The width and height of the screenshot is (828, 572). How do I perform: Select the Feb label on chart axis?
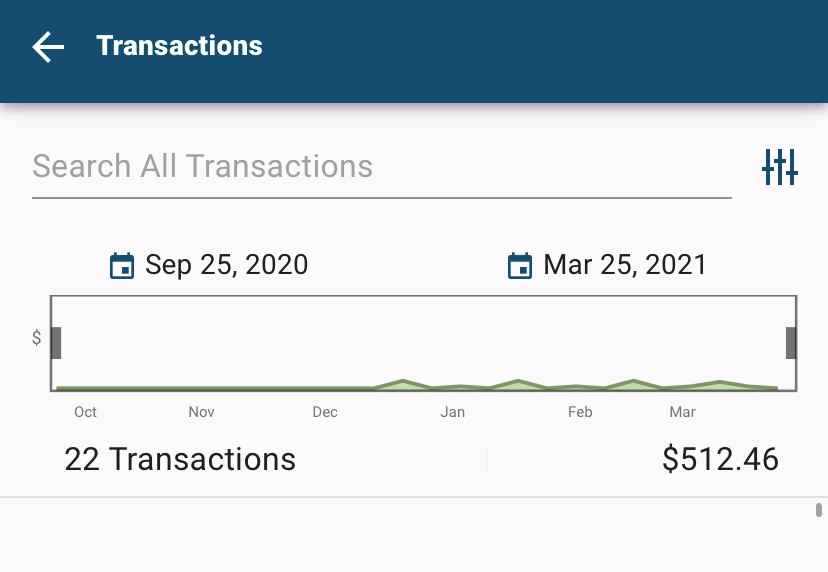[x=580, y=412]
